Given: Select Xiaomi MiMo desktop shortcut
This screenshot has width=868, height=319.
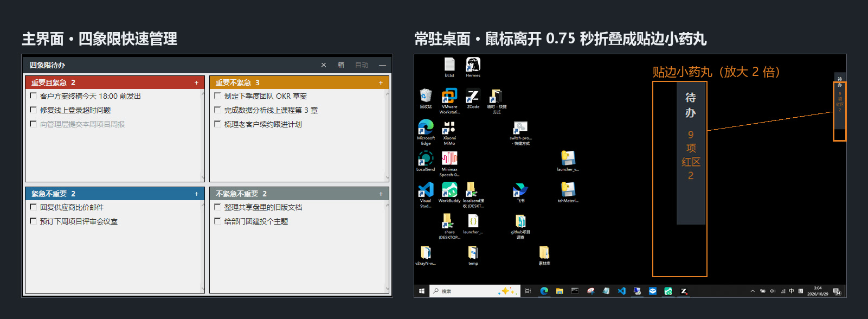Looking at the screenshot, I should (x=449, y=132).
